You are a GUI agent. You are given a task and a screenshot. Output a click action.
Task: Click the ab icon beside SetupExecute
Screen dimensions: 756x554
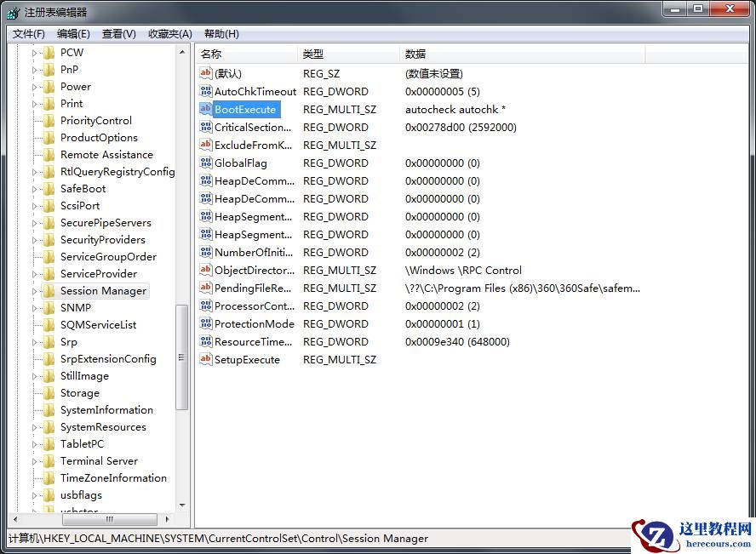pos(205,359)
